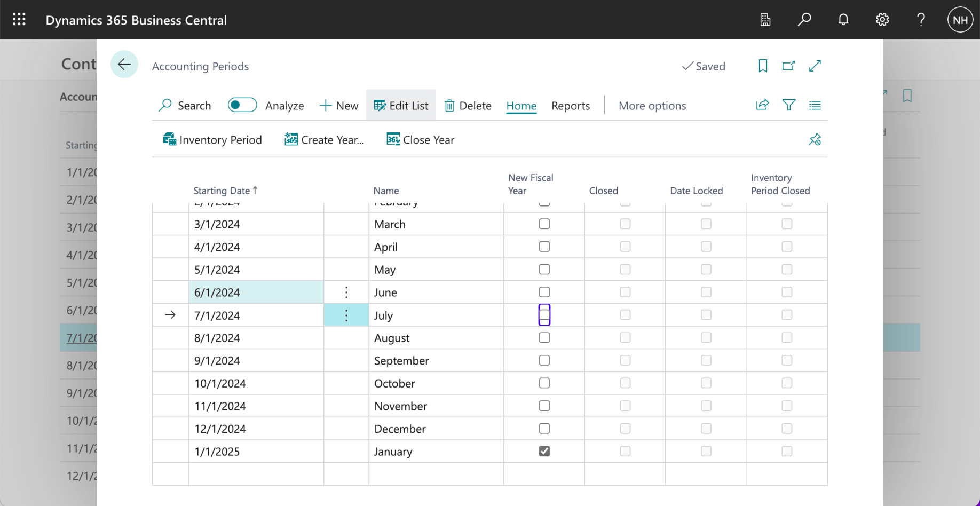980x506 pixels.
Task: Click the Accounting Periods page title
Action: [x=200, y=66]
